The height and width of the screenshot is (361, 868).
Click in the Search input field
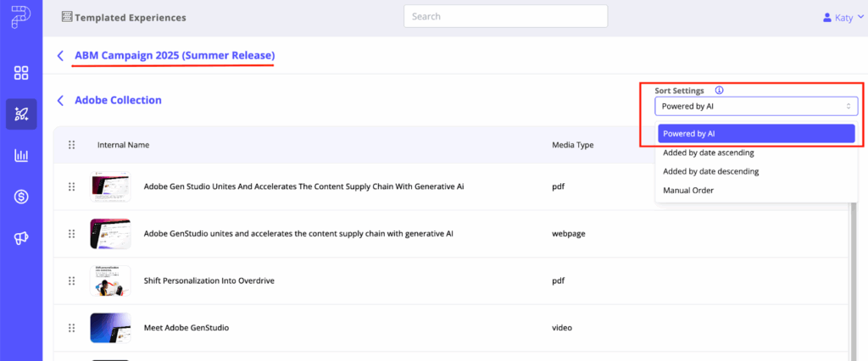(506, 16)
